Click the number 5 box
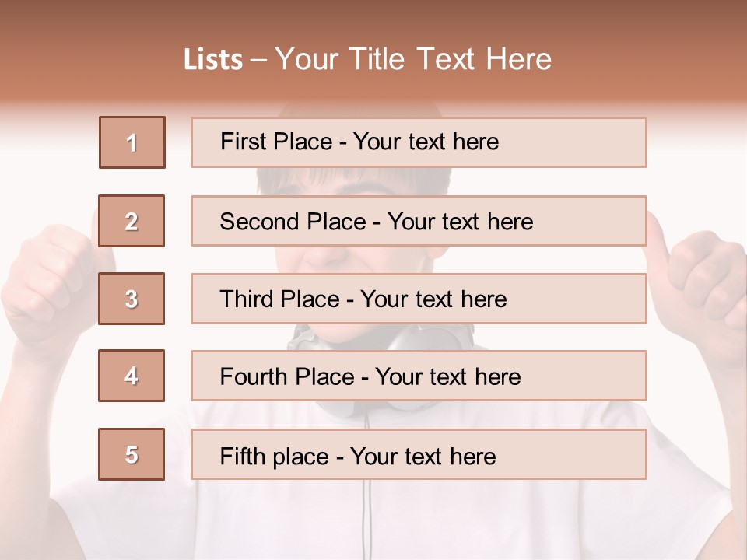747x560 pixels. point(132,454)
